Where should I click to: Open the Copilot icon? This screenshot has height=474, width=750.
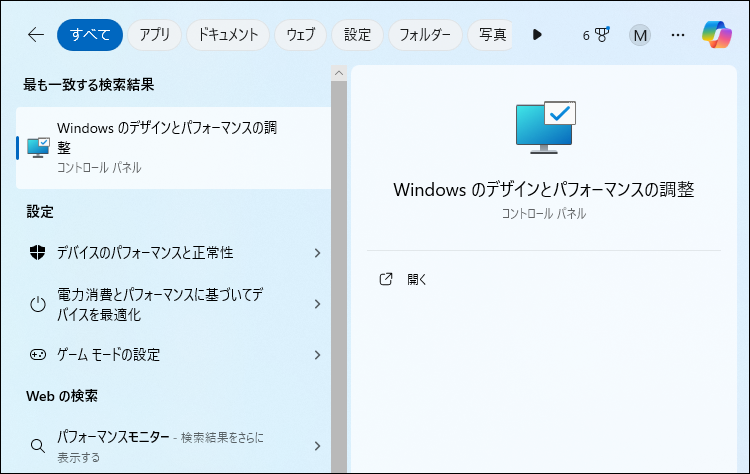[717, 35]
